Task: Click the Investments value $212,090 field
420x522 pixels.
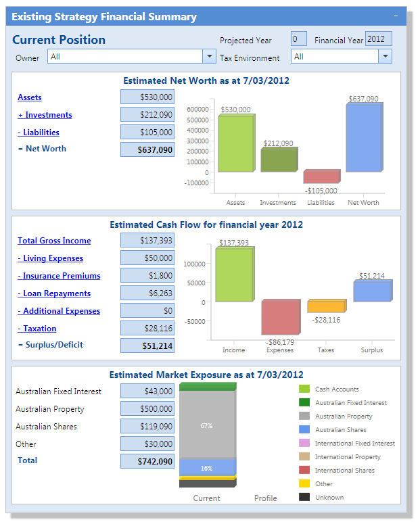Action: pos(147,114)
